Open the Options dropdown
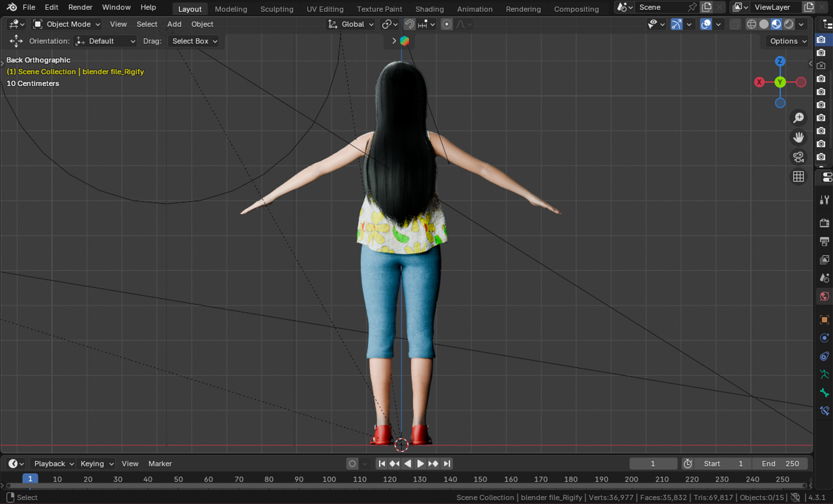Screen dimensions: 833x504 [x=788, y=41]
